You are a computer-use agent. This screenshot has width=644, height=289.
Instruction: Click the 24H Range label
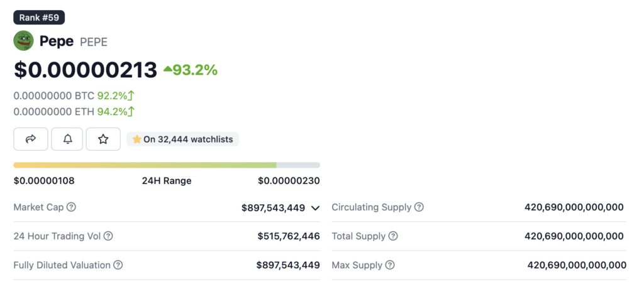(x=167, y=181)
